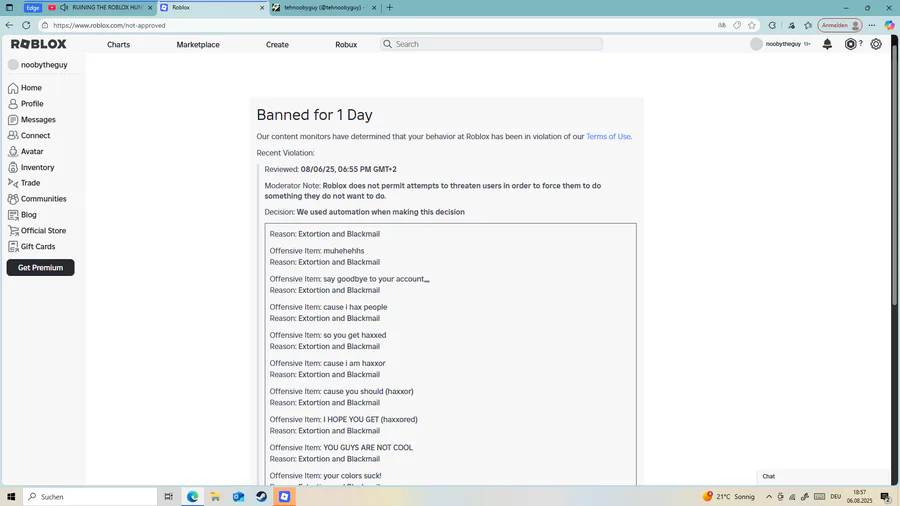
Task: Open the Chat panel
Action: tap(823, 476)
